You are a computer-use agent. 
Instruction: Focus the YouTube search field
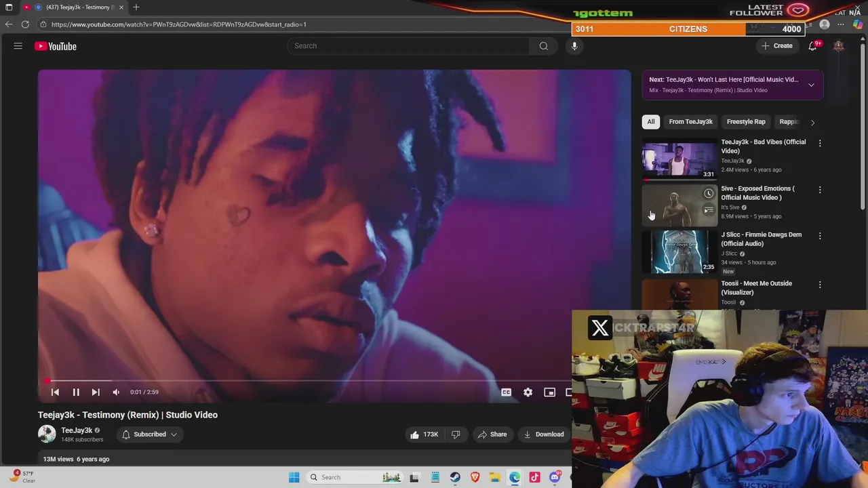408,46
